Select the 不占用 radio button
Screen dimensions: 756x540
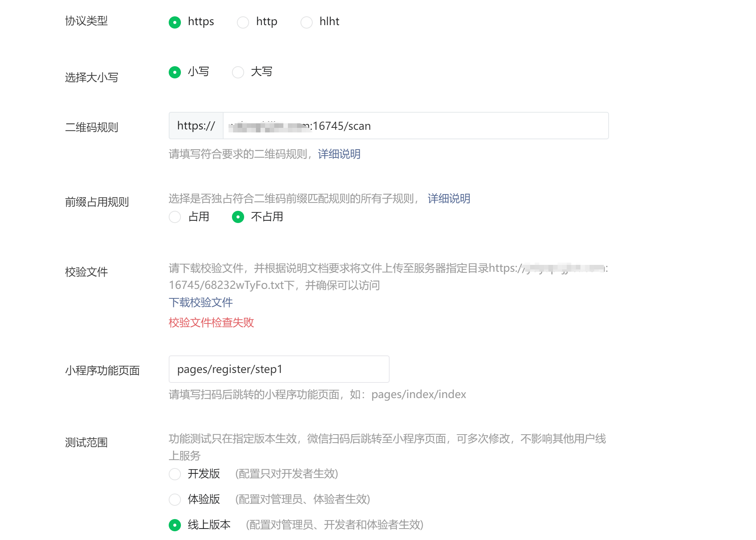tap(238, 217)
